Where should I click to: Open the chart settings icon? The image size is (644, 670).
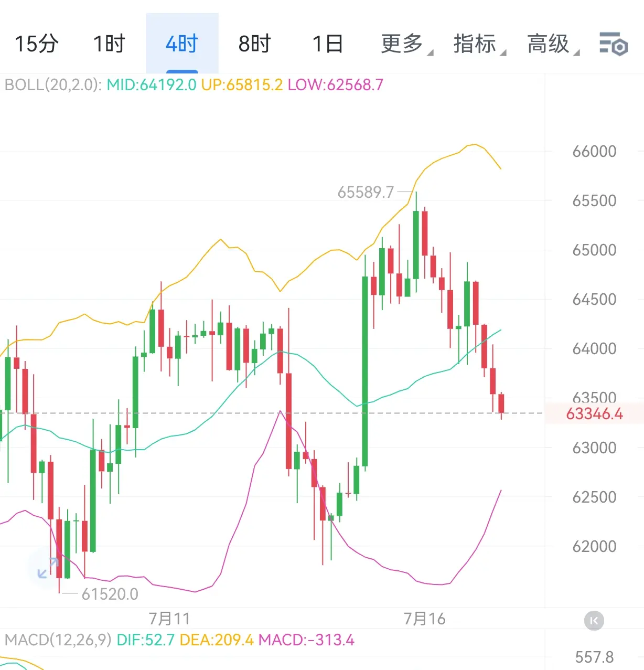point(613,44)
